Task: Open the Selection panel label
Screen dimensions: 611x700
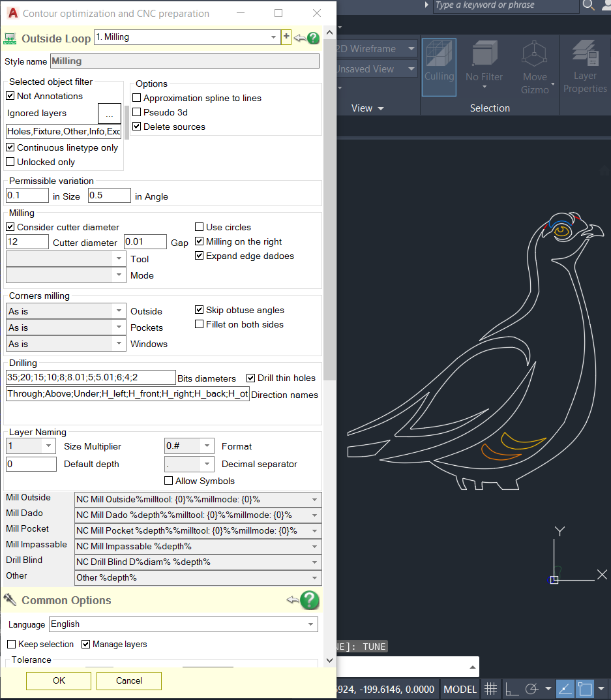Action: 490,108
